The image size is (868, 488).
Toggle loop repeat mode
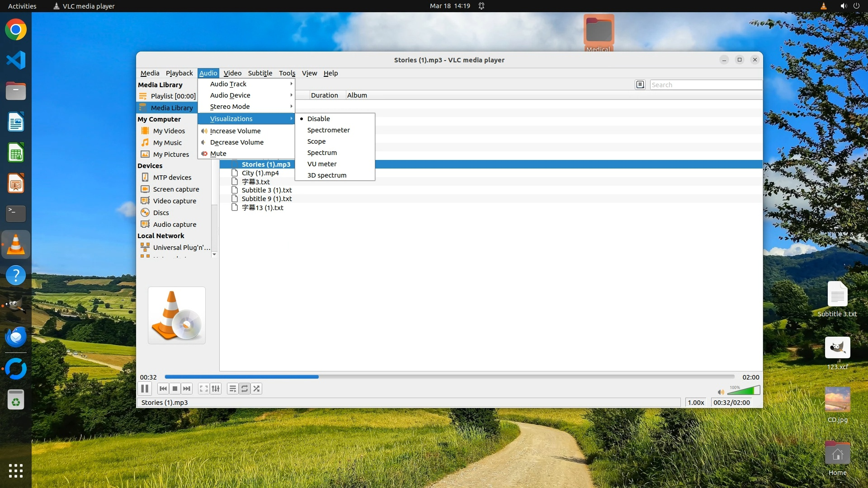tap(245, 389)
